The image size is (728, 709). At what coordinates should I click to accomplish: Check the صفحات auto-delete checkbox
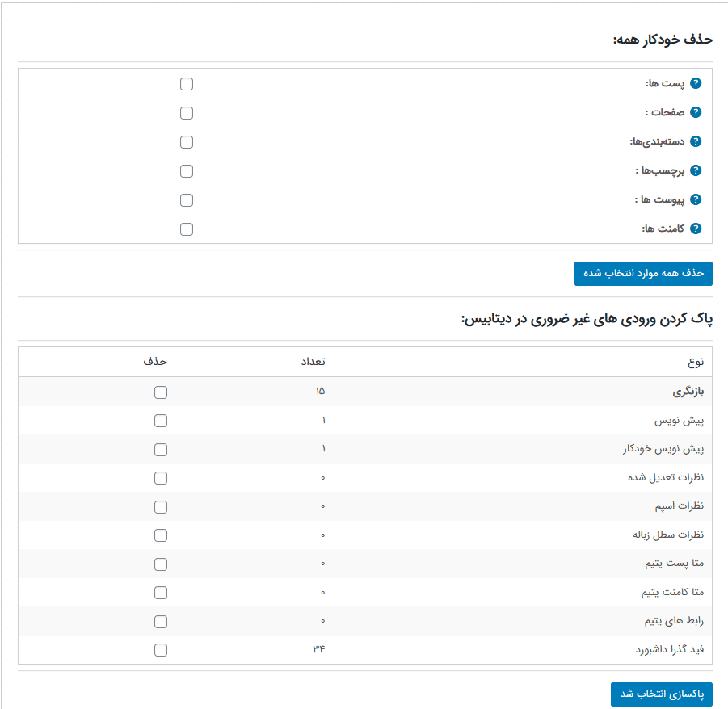187,113
